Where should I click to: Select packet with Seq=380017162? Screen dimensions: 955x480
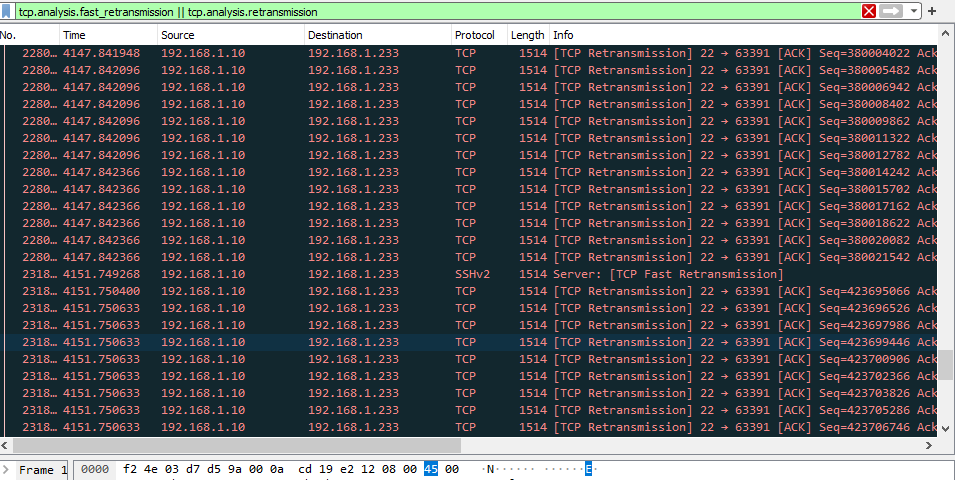click(469, 206)
